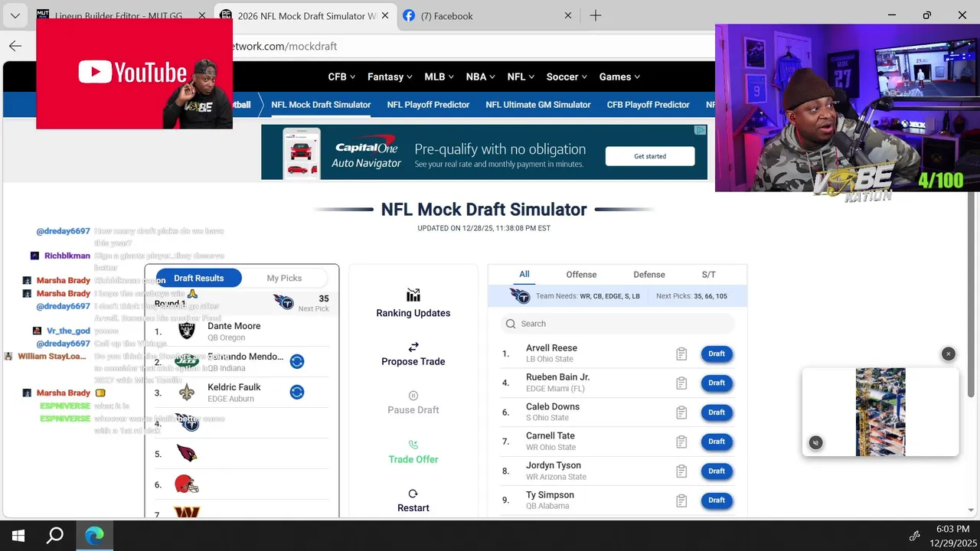Open NFL Playoff Predictor nav link
This screenshot has height=551, width=980.
[x=428, y=105]
